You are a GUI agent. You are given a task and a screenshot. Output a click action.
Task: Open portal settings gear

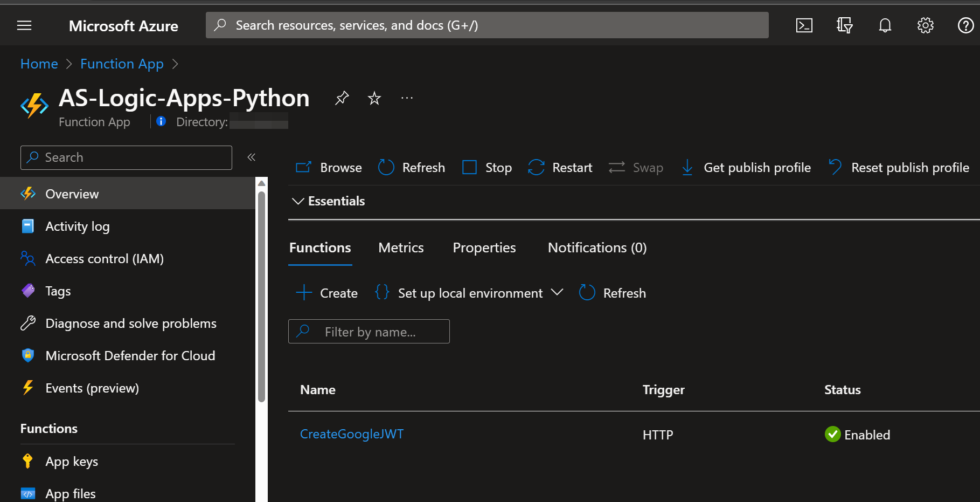[925, 25]
